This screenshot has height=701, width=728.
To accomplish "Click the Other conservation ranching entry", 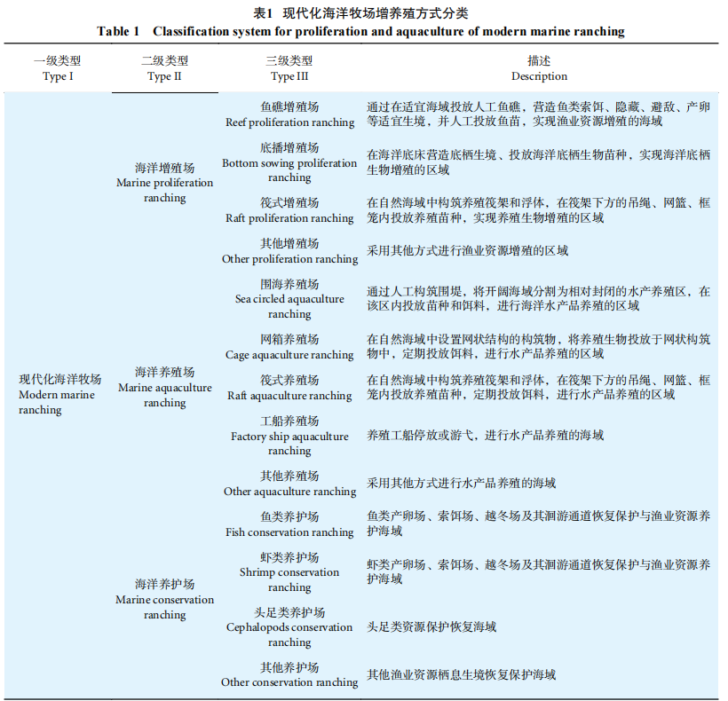I will pyautogui.click(x=289, y=675).
